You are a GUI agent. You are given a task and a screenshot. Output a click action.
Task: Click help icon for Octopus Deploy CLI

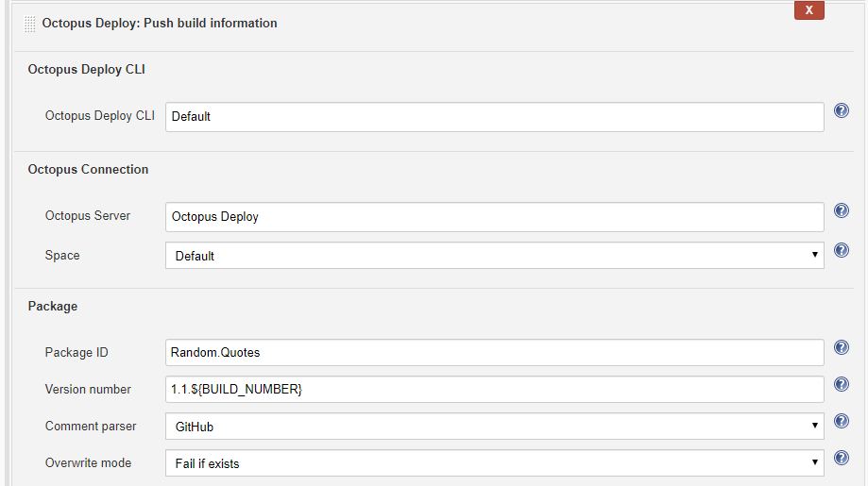click(842, 110)
